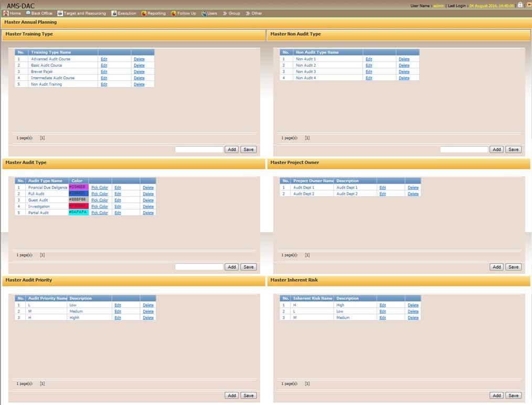Pick Color for the Investigation audit type
Image resolution: width=532 pixels, height=405 pixels.
(x=99, y=206)
